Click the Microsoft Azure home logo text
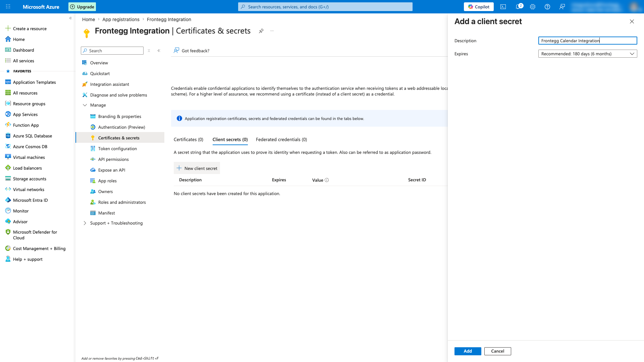 [x=41, y=7]
